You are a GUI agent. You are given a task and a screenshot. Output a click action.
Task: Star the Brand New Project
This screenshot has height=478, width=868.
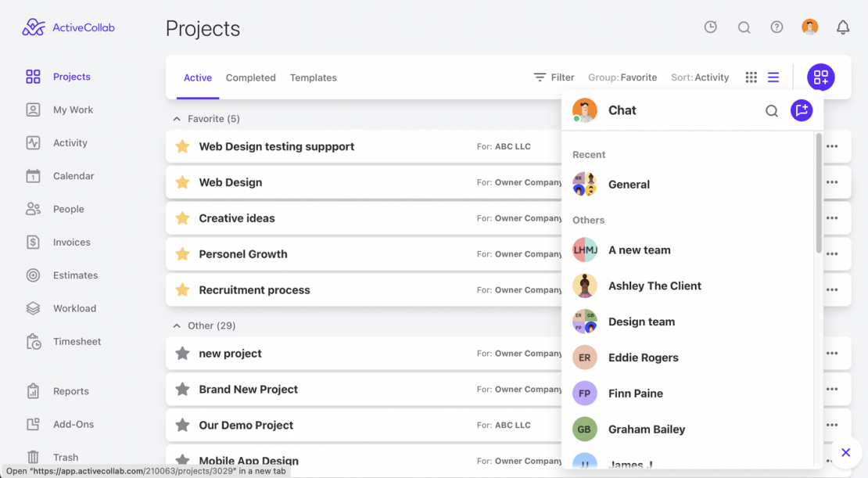click(182, 389)
